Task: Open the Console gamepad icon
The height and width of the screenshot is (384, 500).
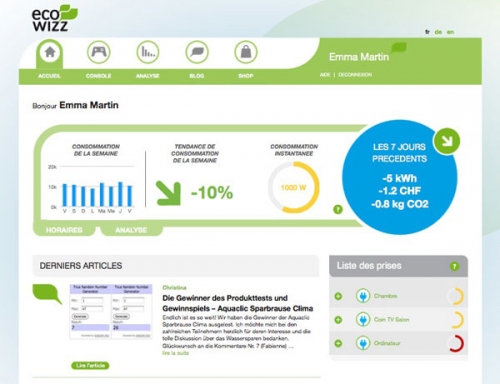Action: point(99,52)
